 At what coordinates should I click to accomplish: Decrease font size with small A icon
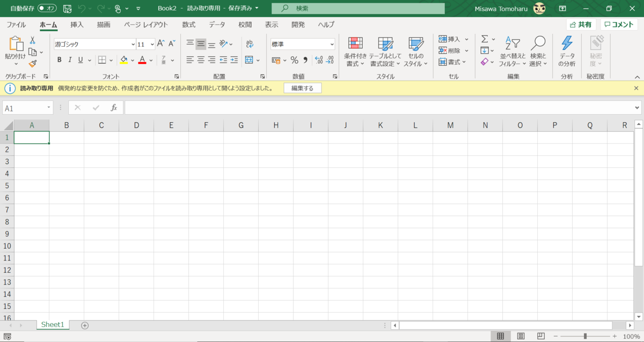172,44
